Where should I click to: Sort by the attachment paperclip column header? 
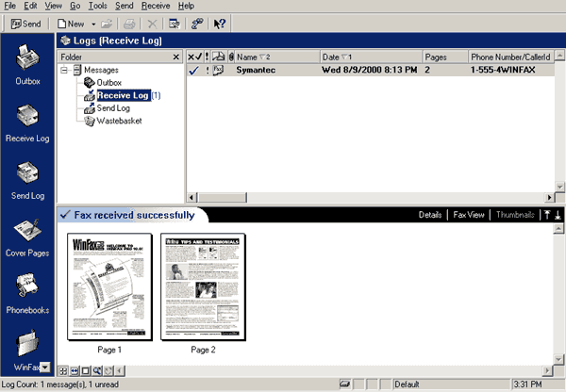click(231, 57)
